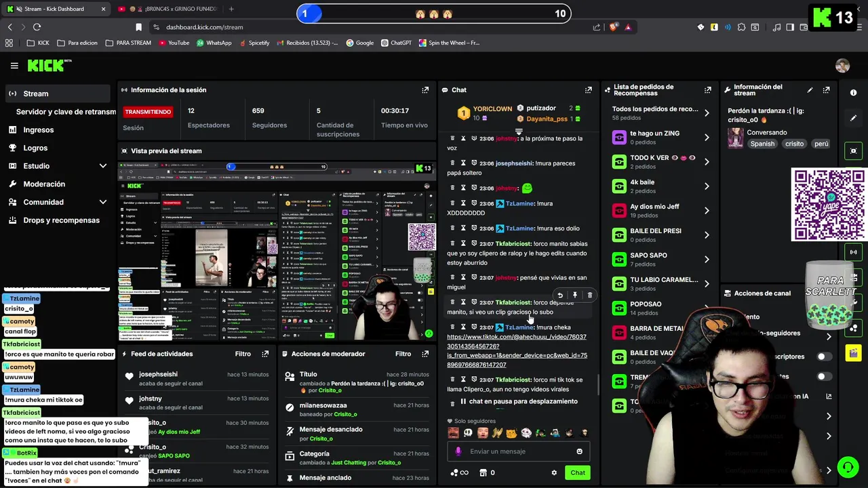
Task: Click the Enviar un mensaje chat field
Action: click(x=519, y=451)
